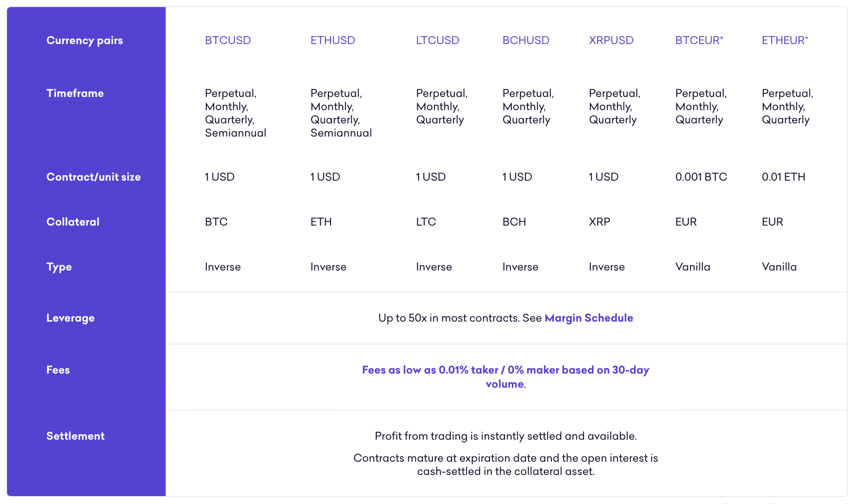This screenshot has width=854, height=504.
Task: Click the 0.001 BTC contract size cell
Action: click(701, 177)
